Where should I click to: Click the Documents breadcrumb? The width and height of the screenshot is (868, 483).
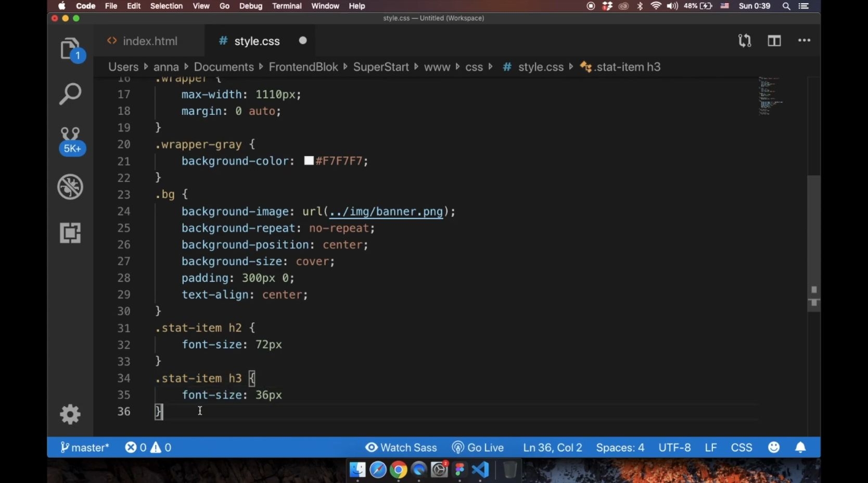point(224,67)
